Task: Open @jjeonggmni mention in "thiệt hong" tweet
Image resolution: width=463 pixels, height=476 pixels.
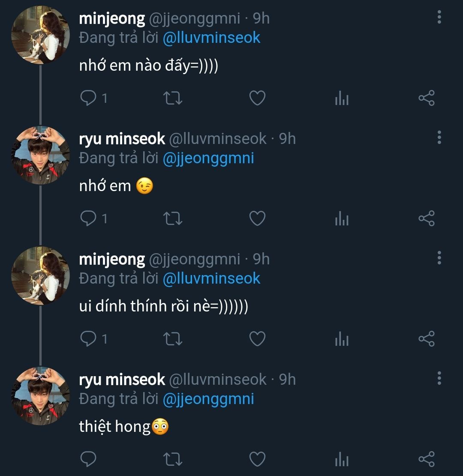Action: pos(208,399)
